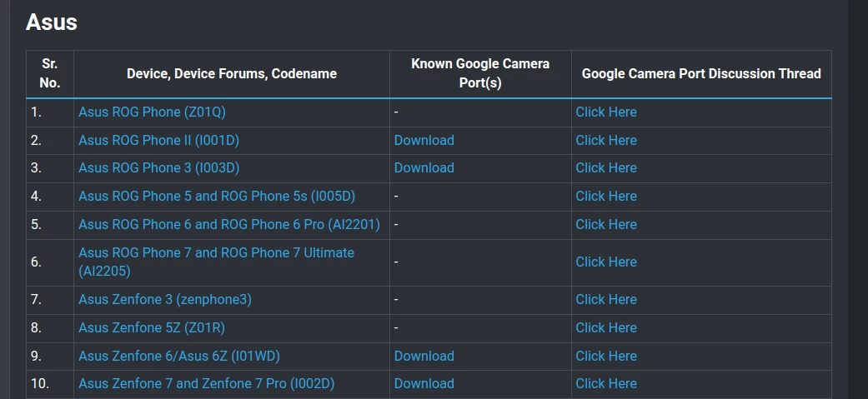Click Here for ROG Phone 6 discussion thread
Screen dimensions: 868x399
tap(605, 225)
